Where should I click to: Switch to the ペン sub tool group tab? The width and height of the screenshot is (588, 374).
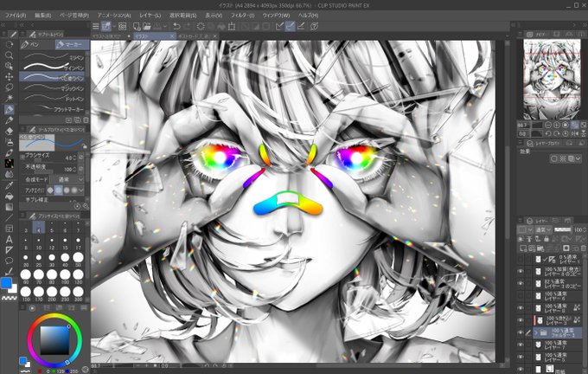(x=36, y=45)
